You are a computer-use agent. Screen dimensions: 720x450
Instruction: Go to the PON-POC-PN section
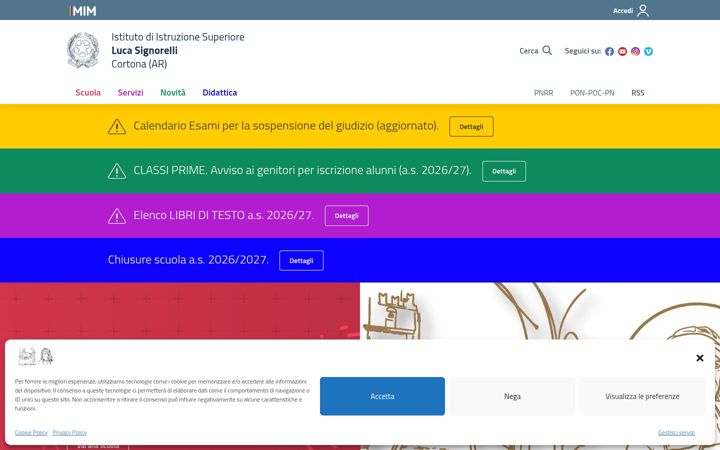pos(592,93)
